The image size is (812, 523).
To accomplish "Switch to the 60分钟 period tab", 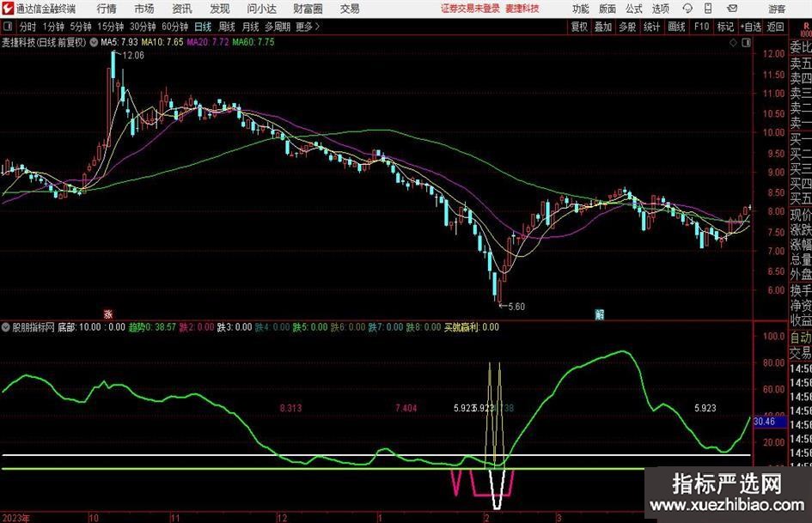I will coord(174,27).
